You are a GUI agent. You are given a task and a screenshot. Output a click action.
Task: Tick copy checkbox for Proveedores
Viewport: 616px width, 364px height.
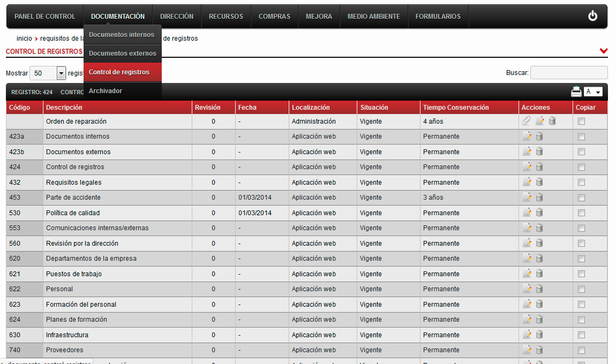[581, 350]
